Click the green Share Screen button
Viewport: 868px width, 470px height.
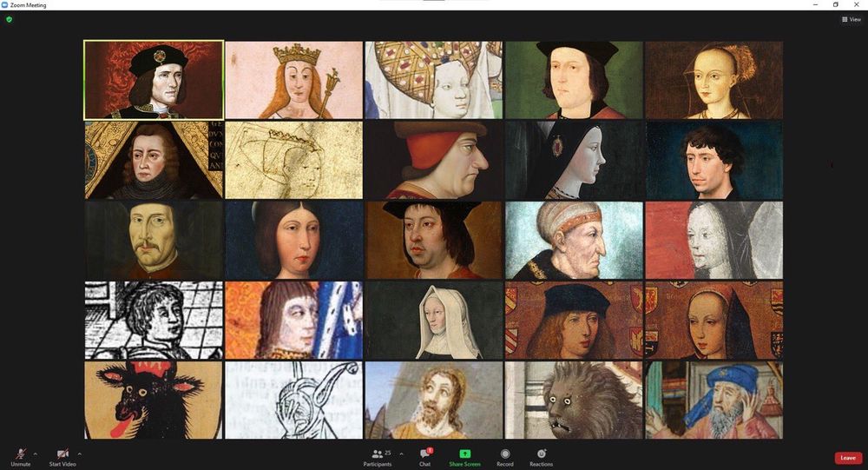[464, 457]
